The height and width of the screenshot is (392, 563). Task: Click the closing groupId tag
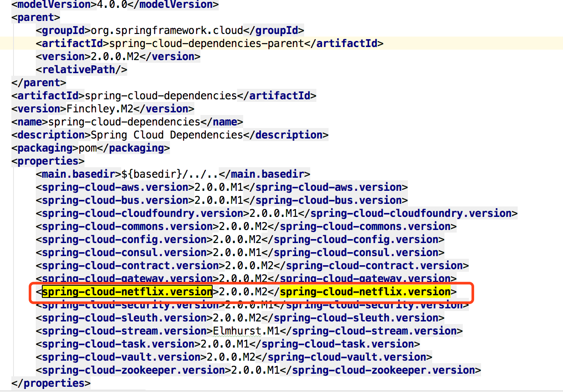pyautogui.click(x=273, y=30)
